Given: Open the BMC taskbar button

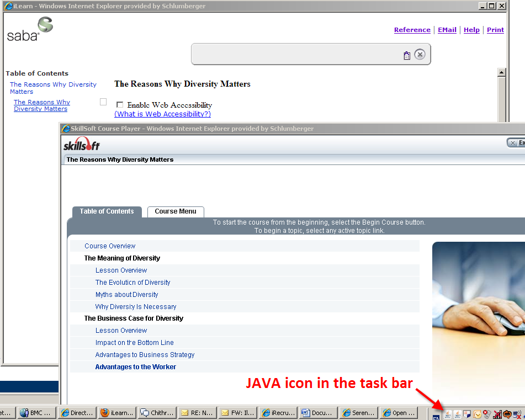Looking at the screenshot, I should (37, 413).
